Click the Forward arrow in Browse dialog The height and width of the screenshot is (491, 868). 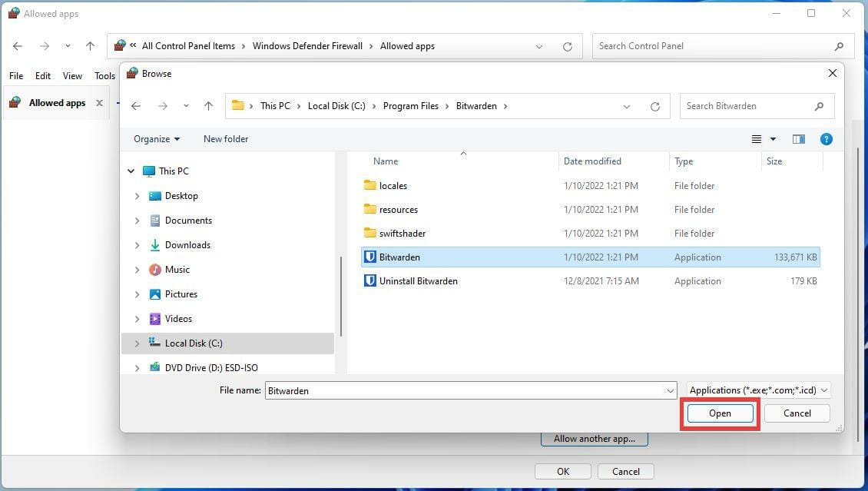[x=163, y=106]
